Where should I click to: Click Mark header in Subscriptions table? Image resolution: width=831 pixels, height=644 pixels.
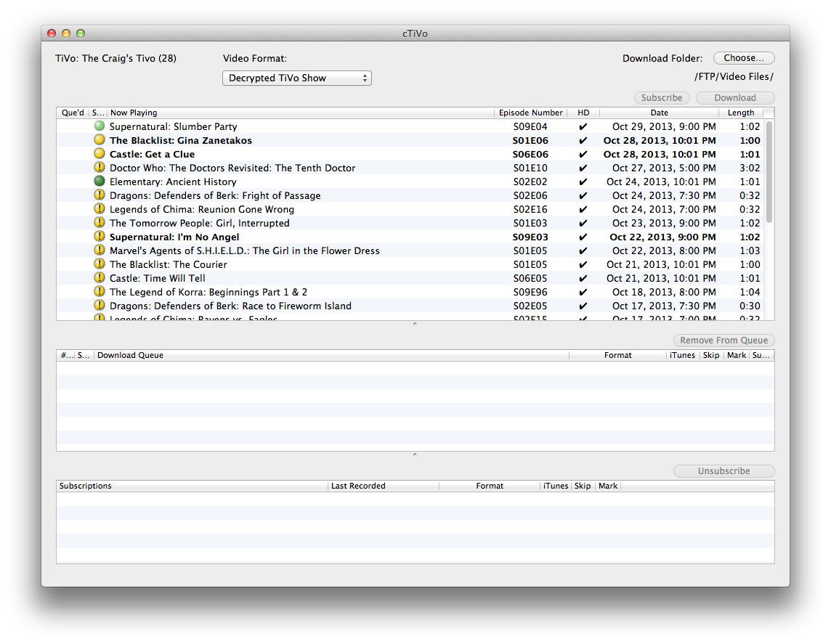pyautogui.click(x=608, y=486)
